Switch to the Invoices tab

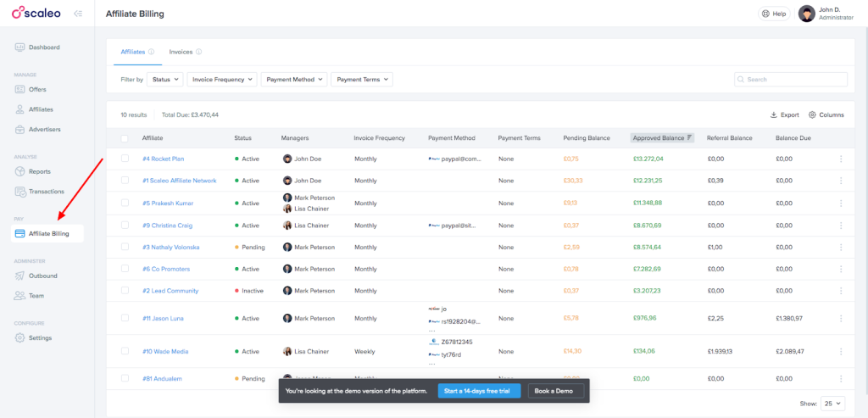click(x=181, y=52)
